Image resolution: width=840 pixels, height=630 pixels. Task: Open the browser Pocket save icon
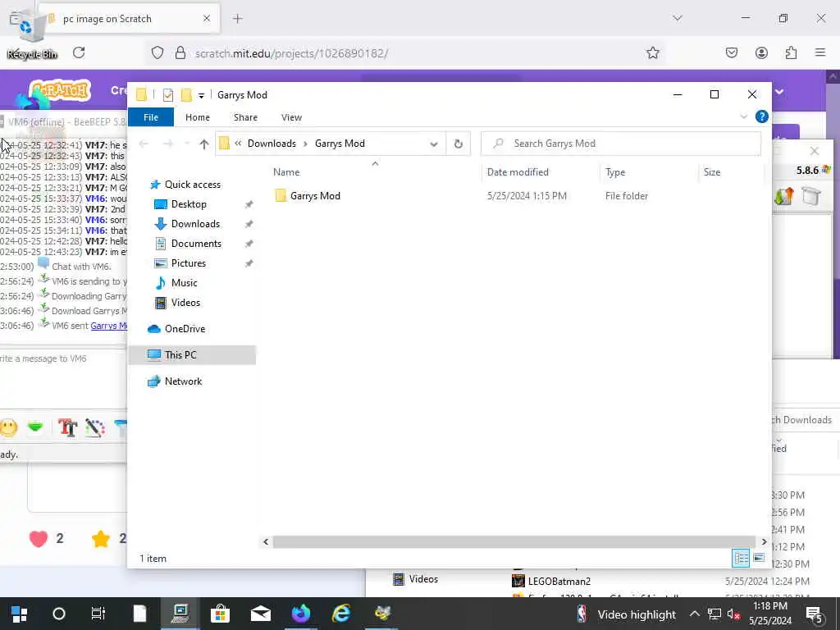click(x=731, y=52)
